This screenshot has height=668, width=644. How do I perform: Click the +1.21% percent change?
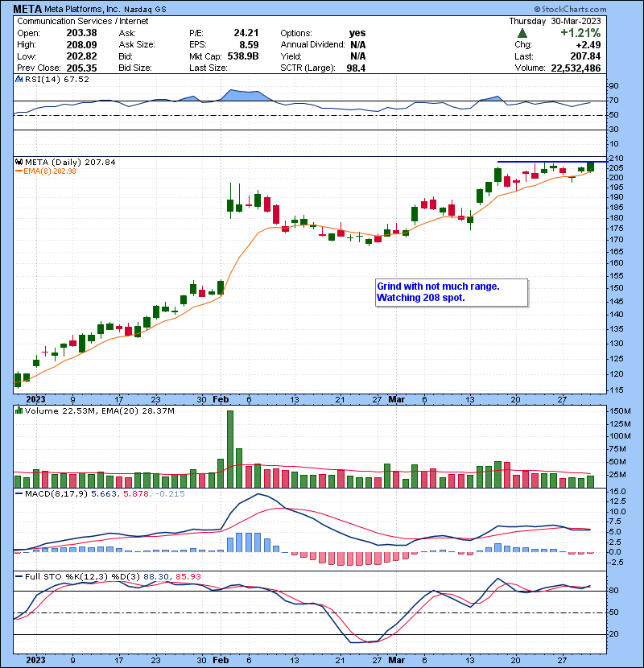[x=580, y=33]
